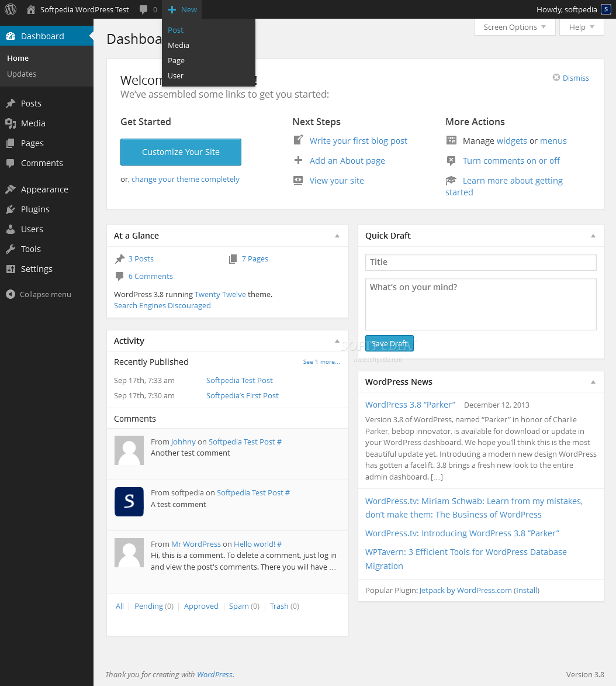Click the See 1 more link
The width and height of the screenshot is (616, 686).
[x=321, y=362]
